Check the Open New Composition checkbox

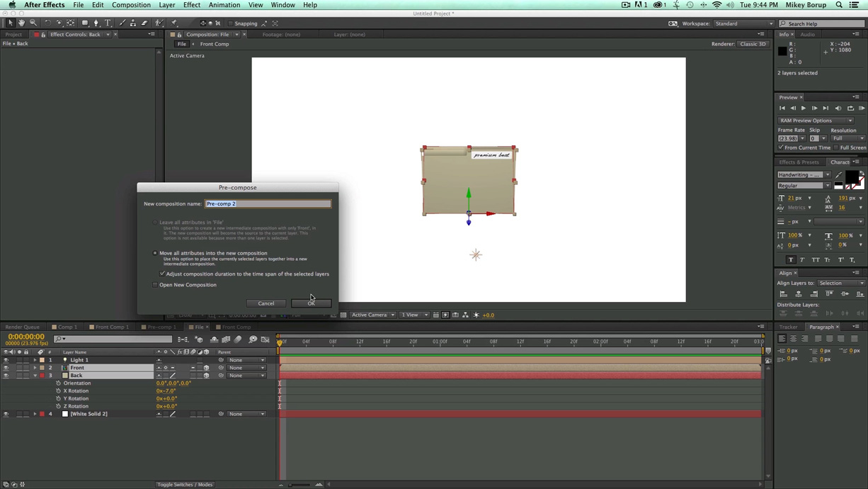(154, 285)
